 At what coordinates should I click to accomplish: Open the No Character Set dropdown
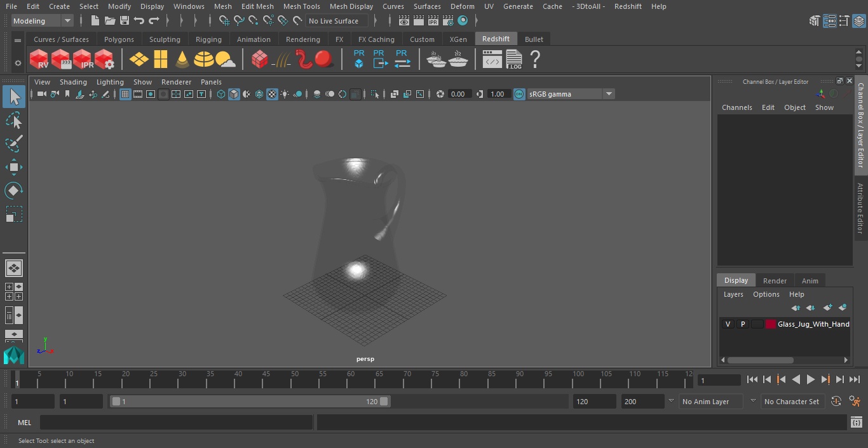point(792,402)
